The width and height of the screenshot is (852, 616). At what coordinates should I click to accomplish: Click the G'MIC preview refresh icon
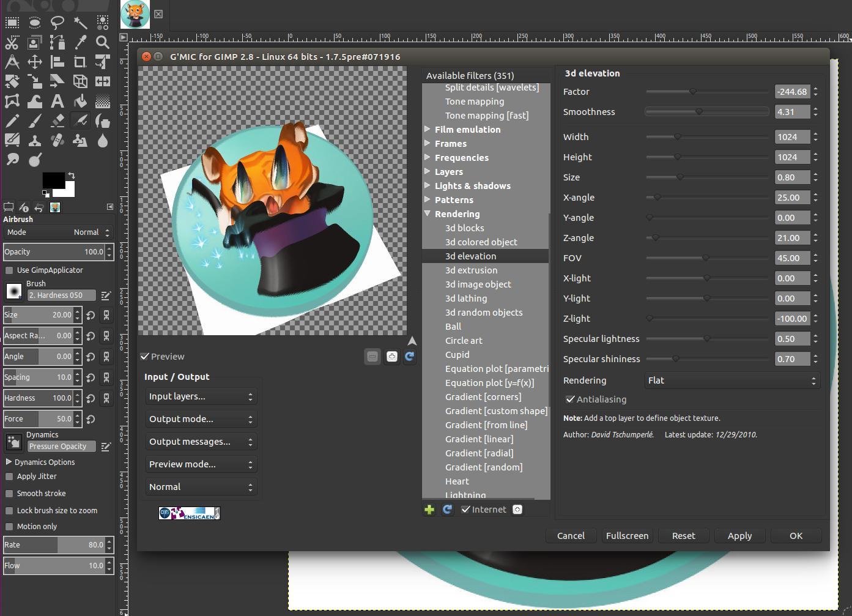point(410,356)
